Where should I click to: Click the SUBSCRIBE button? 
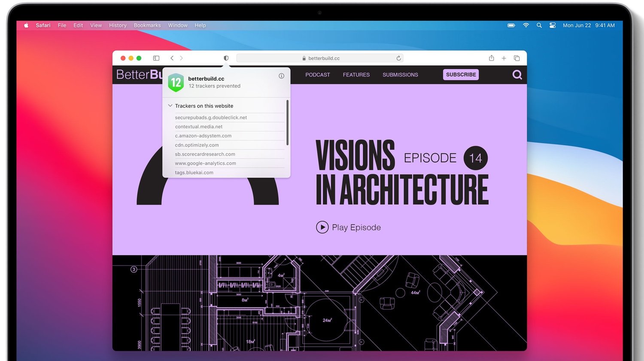(x=461, y=74)
